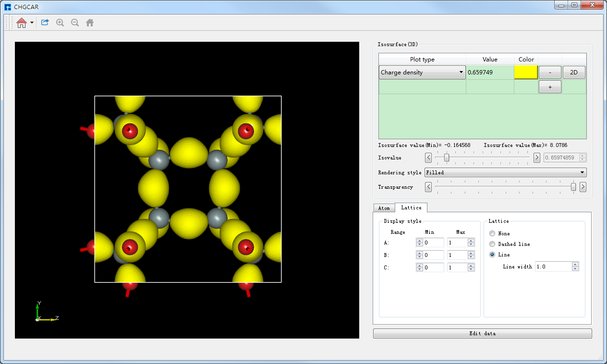The height and width of the screenshot is (364, 607).
Task: Click the Edit data button
Action: 482,333
